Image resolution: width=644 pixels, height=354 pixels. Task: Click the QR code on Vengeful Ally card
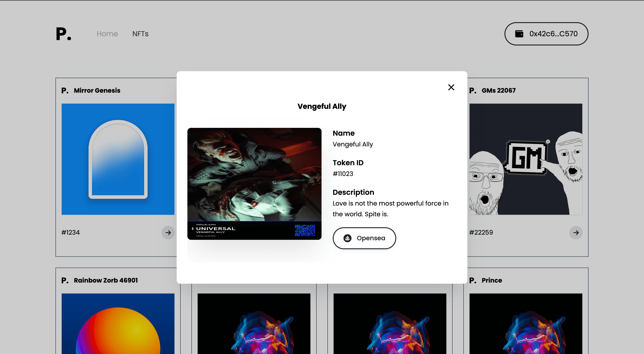(305, 230)
